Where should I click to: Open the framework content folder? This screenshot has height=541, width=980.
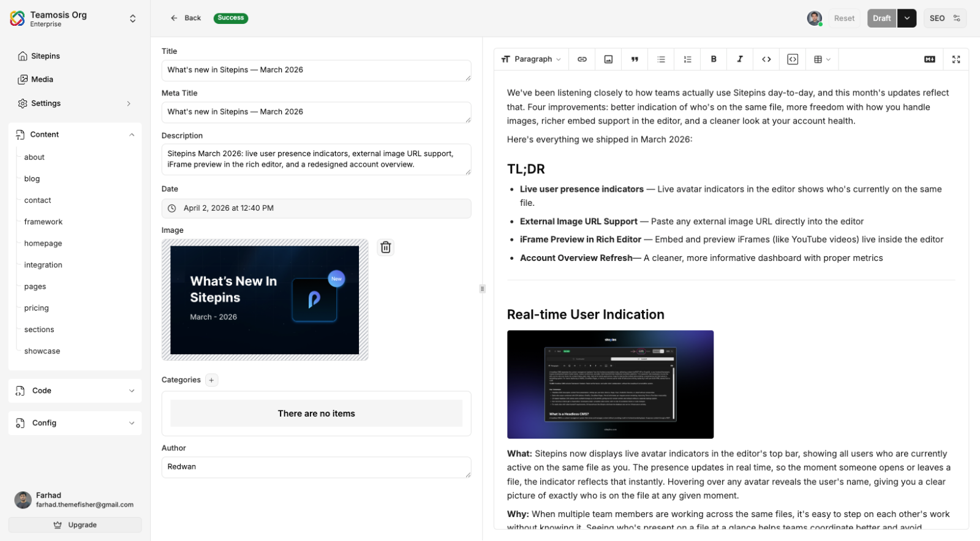43,222
